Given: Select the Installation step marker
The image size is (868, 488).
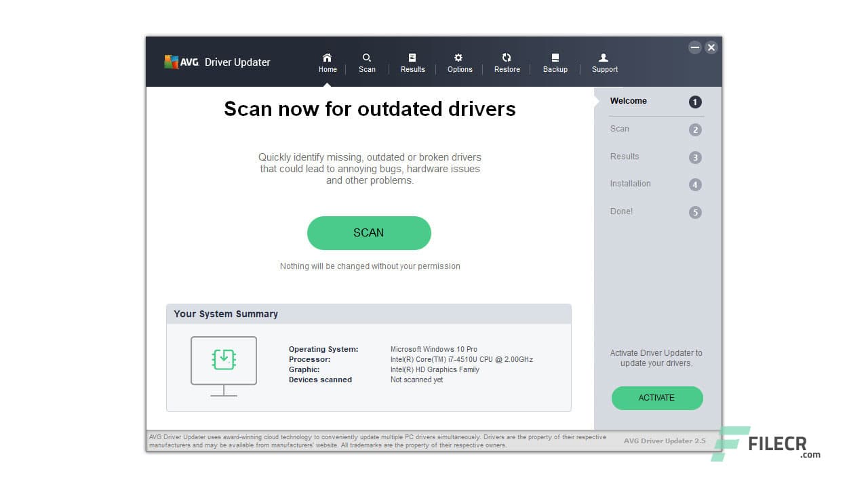Looking at the screenshot, I should 630,184.
